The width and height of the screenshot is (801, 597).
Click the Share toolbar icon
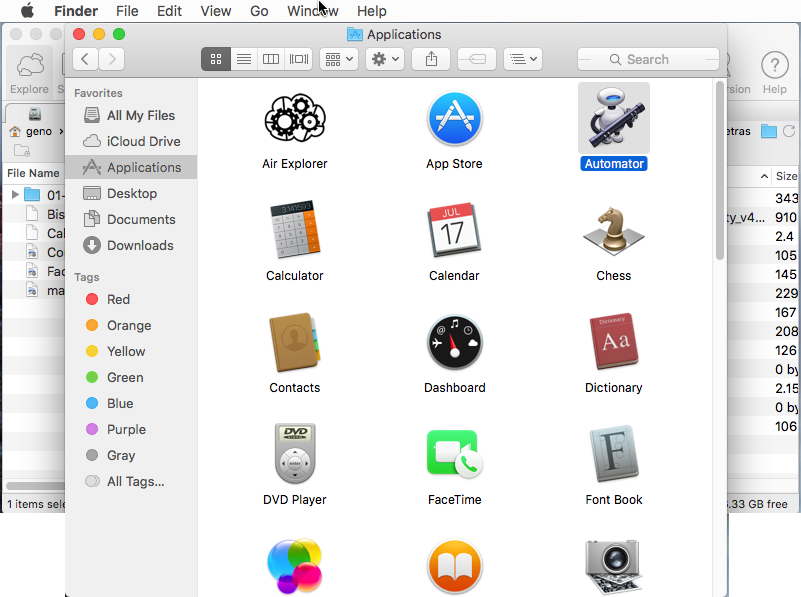point(431,59)
